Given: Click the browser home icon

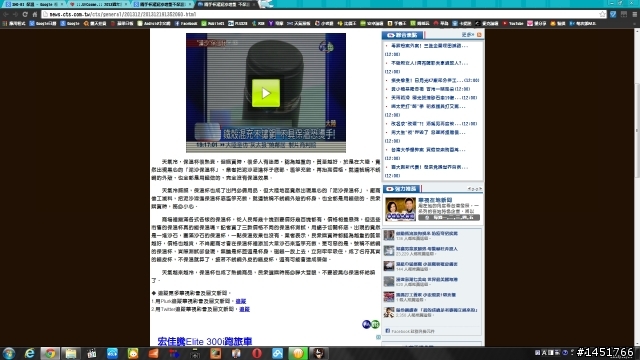Looking at the screenshot, I should coord(35,14).
